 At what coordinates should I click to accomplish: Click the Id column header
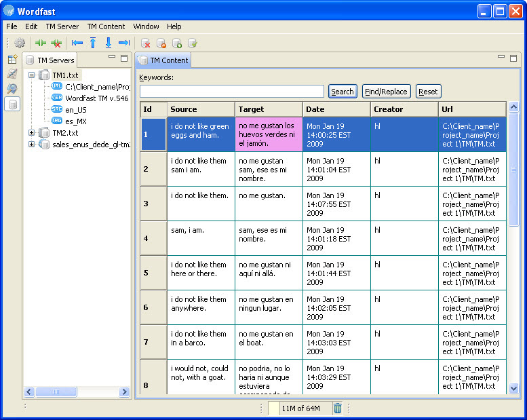click(x=153, y=109)
